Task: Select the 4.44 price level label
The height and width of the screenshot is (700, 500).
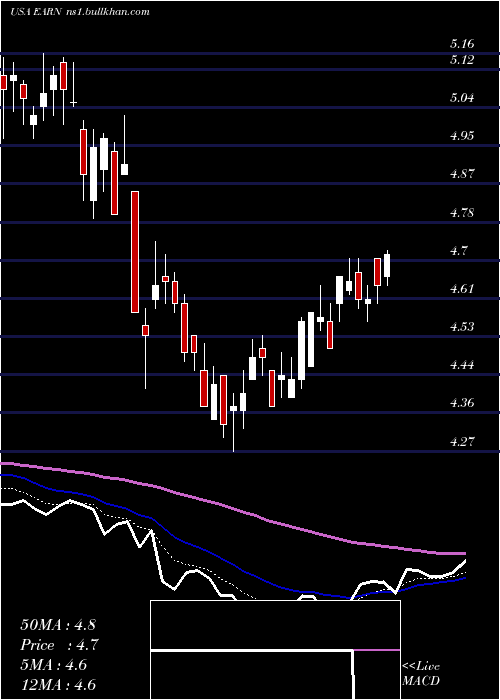Action: pyautogui.click(x=462, y=365)
